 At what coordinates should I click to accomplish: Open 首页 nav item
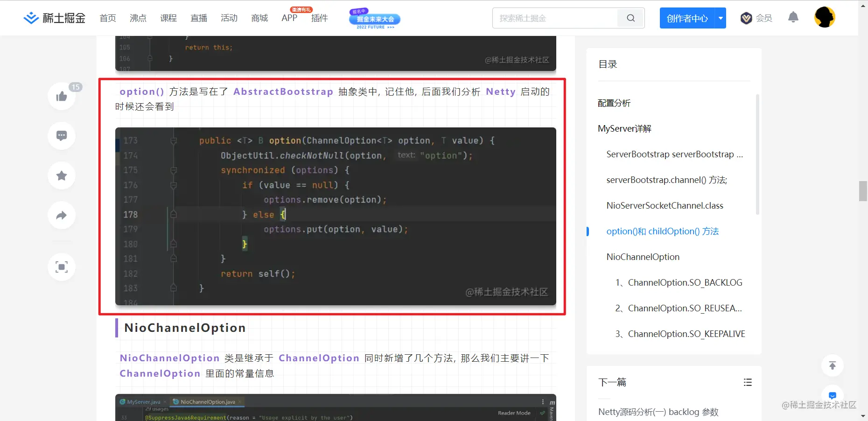tap(108, 18)
